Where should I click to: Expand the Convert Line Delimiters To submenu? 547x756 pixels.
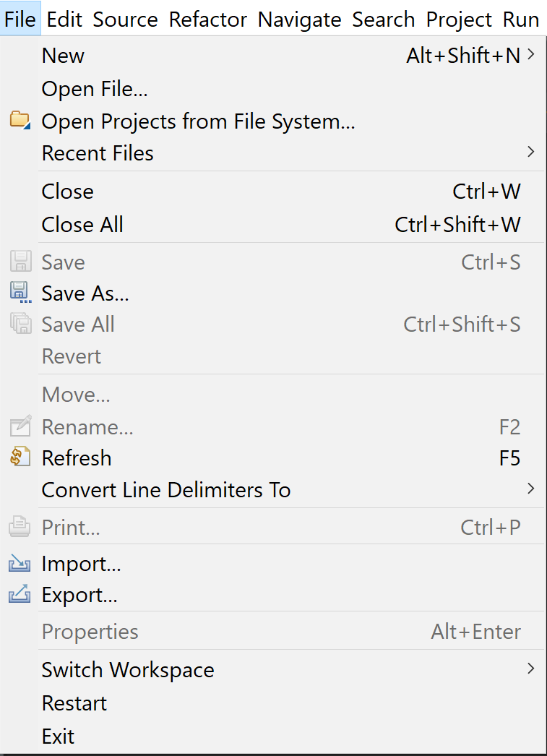click(531, 489)
